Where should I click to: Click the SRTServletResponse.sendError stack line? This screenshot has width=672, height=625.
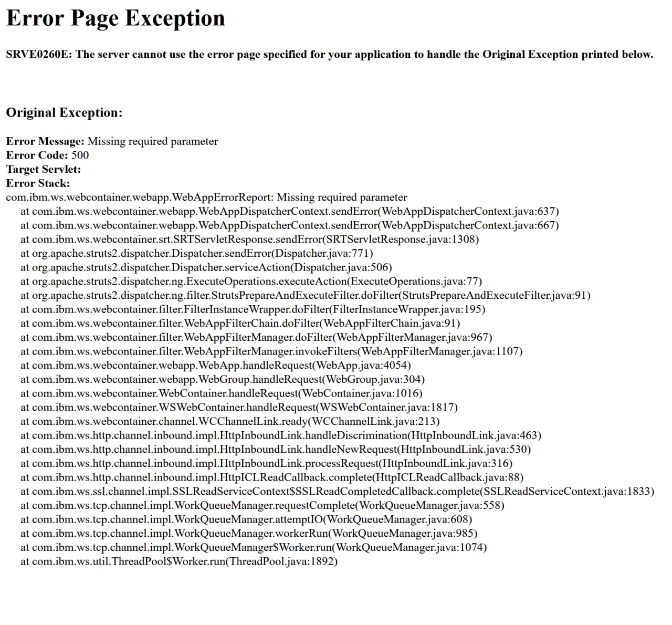pyautogui.click(x=250, y=239)
